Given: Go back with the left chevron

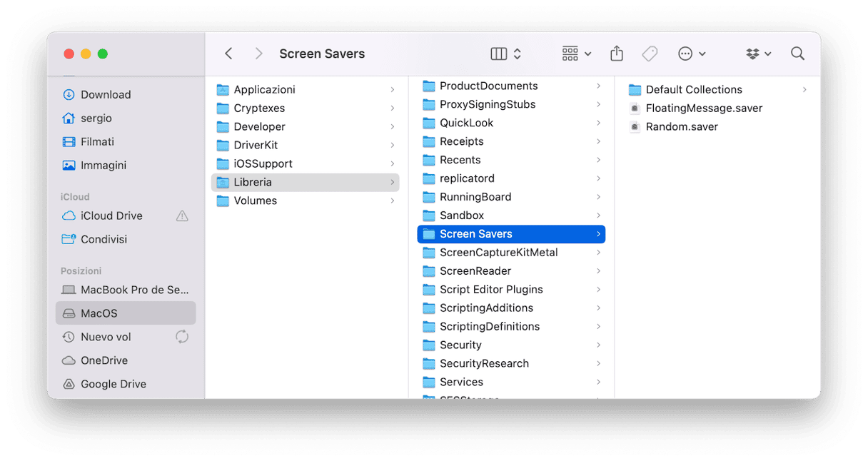Looking at the screenshot, I should click(228, 54).
